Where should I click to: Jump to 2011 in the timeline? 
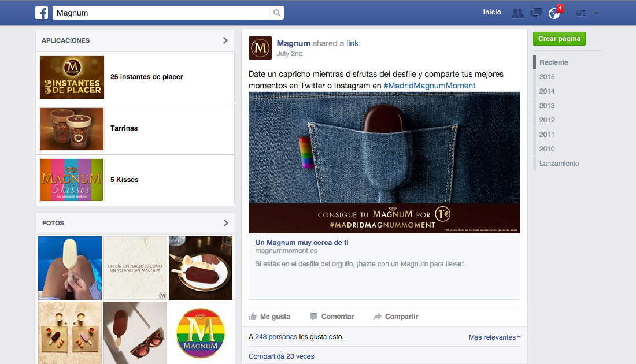[x=547, y=135]
